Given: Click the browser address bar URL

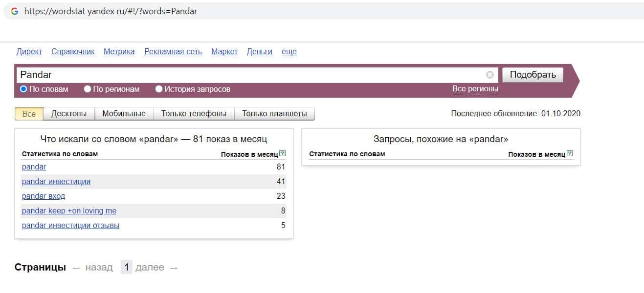Looking at the screenshot, I should click(111, 11).
